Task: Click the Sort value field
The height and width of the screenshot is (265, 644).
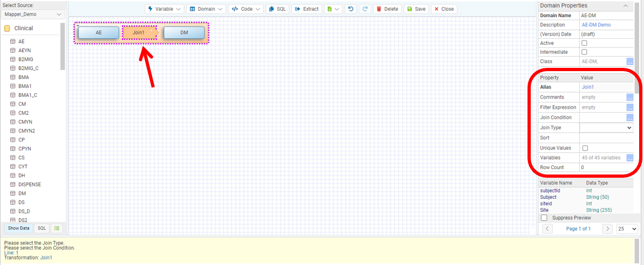Action: tap(606, 138)
